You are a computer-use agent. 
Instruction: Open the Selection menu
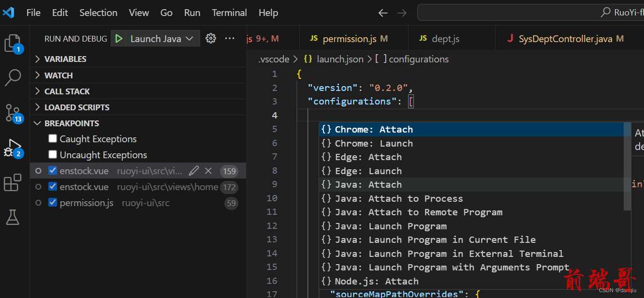pos(98,13)
